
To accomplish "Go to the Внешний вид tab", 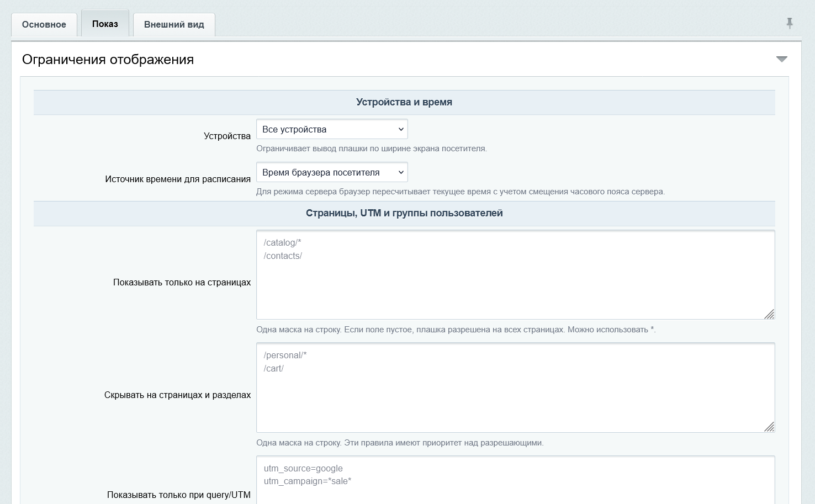I will 174,24.
